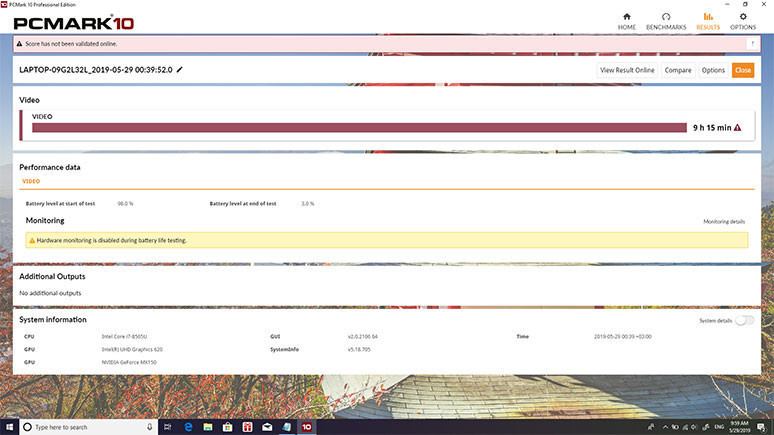Open the Results section

(x=708, y=21)
